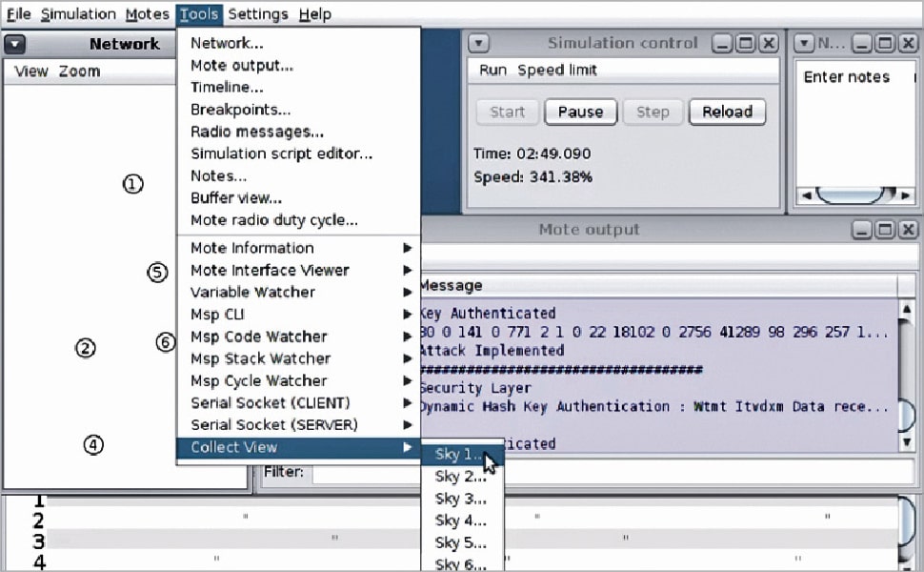Pause the running simulation
924x572 pixels.
(580, 112)
